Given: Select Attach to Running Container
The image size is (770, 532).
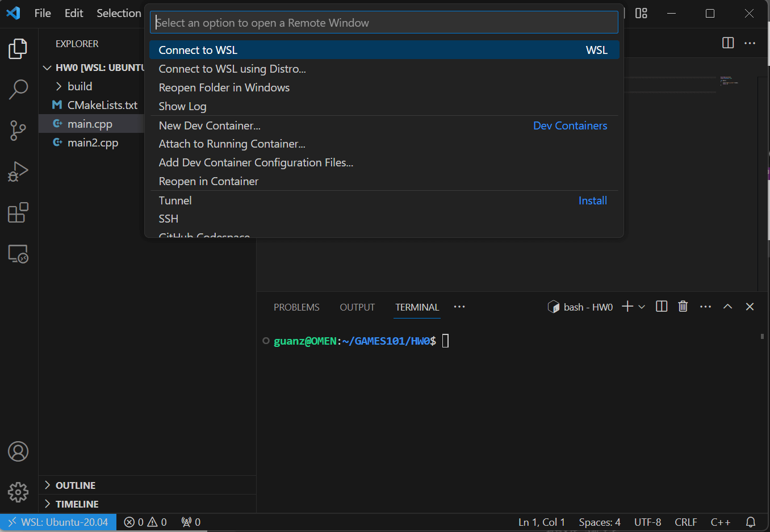Looking at the screenshot, I should pyautogui.click(x=384, y=144).
